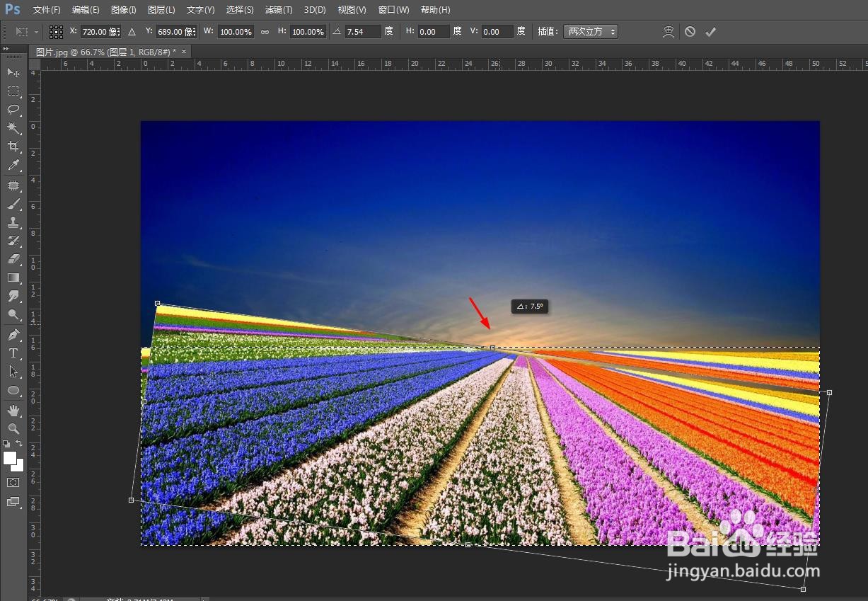Select the Pen tool
The image size is (868, 601).
pos(13,334)
